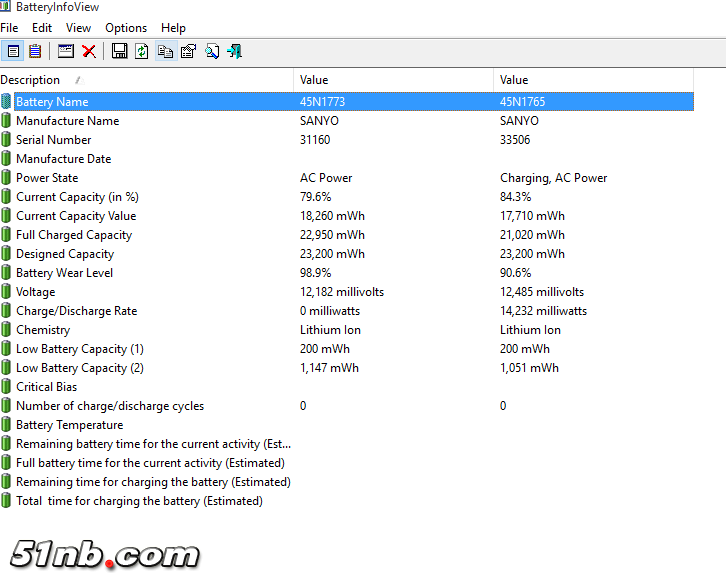The height and width of the screenshot is (578, 726).
Task: Select the Full Charged Capacity row
Action: tap(74, 235)
